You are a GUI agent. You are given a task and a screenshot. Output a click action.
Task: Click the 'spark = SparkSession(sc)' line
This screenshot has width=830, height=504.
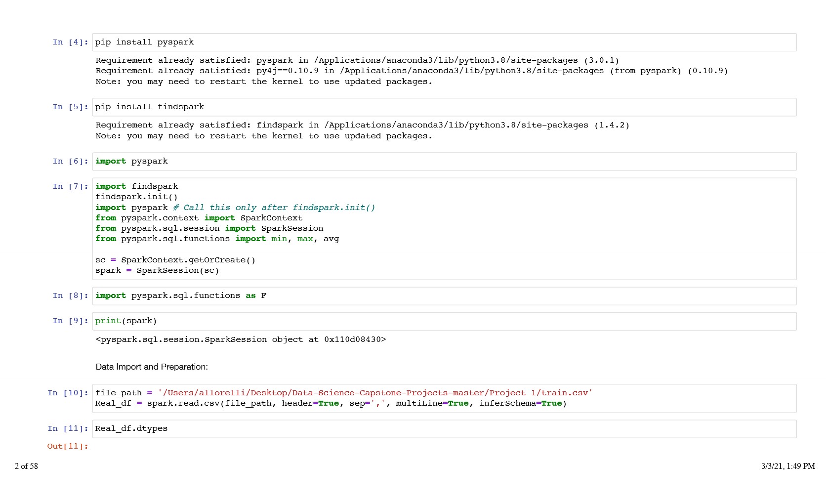pyautogui.click(x=157, y=270)
